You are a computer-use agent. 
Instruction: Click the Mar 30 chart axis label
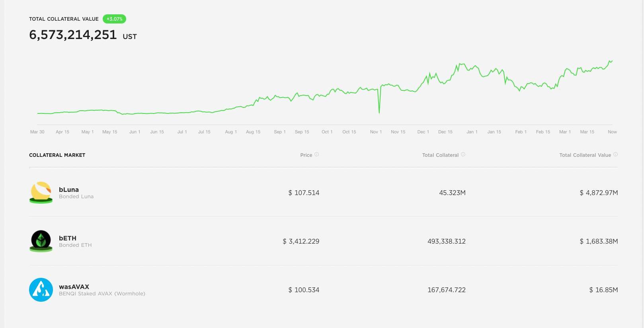37,132
